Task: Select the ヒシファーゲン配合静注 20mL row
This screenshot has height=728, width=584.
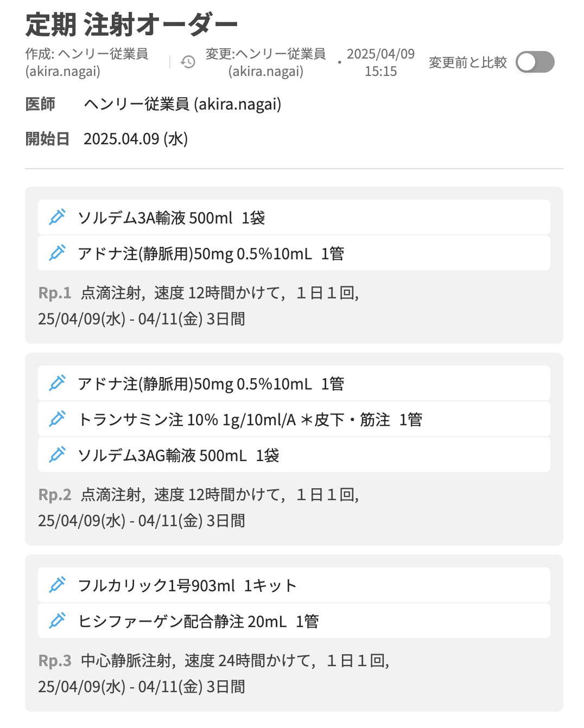Action: pos(293,621)
